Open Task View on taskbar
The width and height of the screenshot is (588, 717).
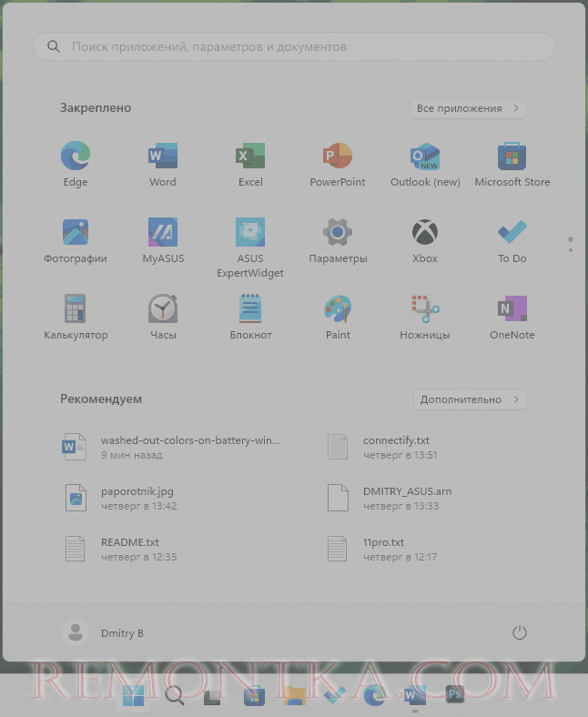[212, 697]
